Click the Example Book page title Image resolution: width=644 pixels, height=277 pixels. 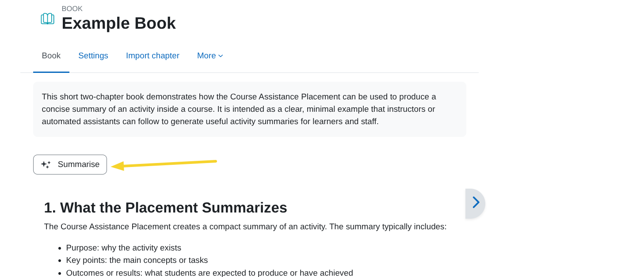pos(118,23)
